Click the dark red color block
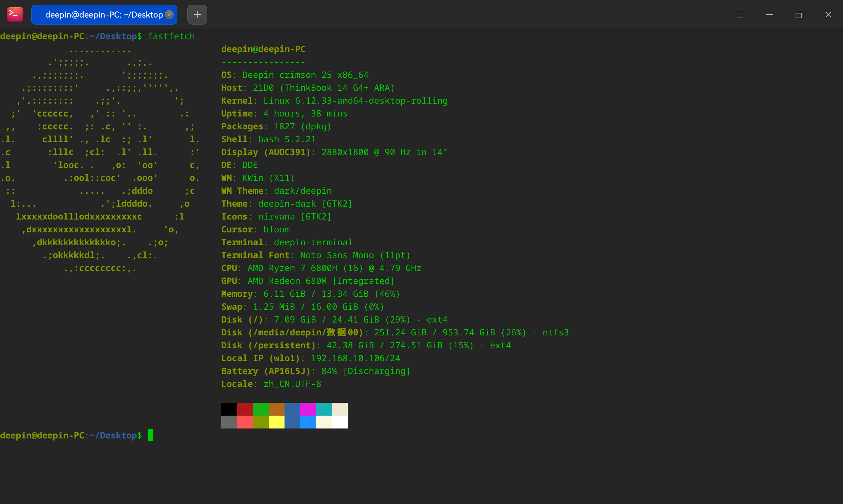This screenshot has height=504, width=843. pos(245,409)
